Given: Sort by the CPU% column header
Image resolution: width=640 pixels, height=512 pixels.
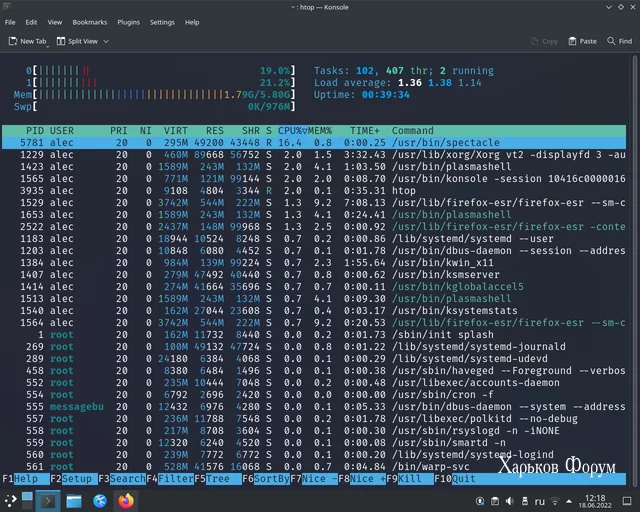Looking at the screenshot, I should (x=290, y=131).
